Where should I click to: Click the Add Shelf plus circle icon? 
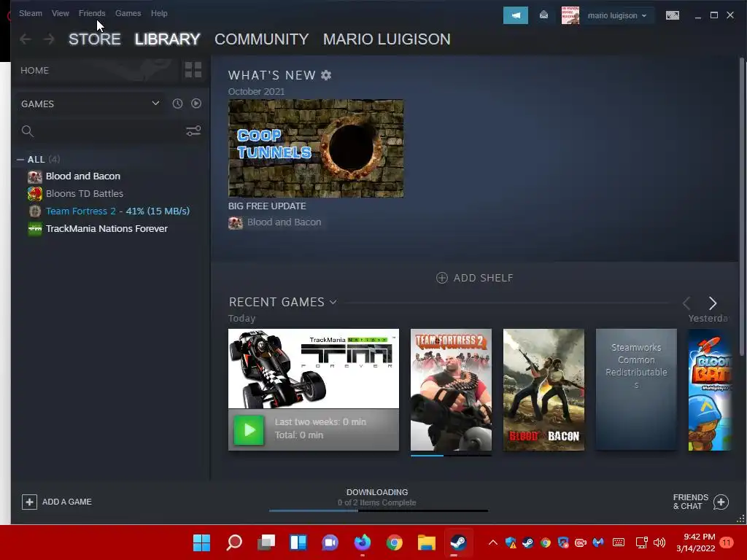point(441,278)
